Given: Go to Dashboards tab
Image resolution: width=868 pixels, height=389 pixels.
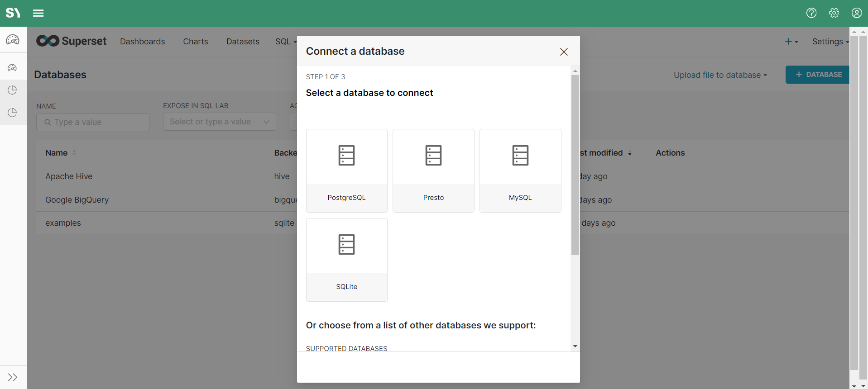Looking at the screenshot, I should coord(142,42).
